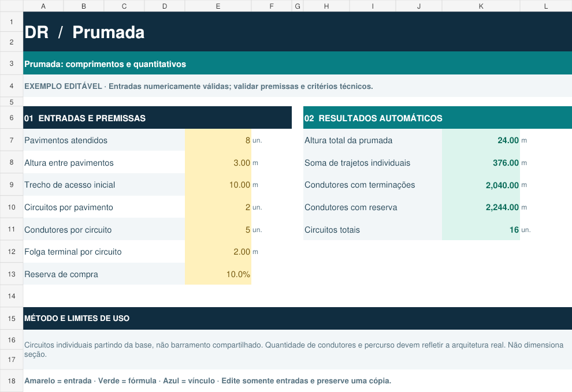Image resolution: width=572 pixels, height=392 pixels.
Task: Edit the Reserva de compra value 10.0%
Action: coord(218,274)
